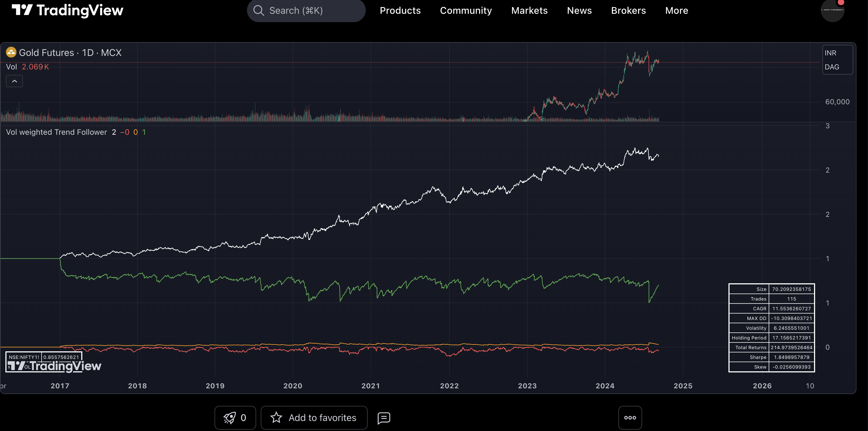This screenshot has width=868, height=431.
Task: Click the search magnifier icon
Action: (259, 11)
